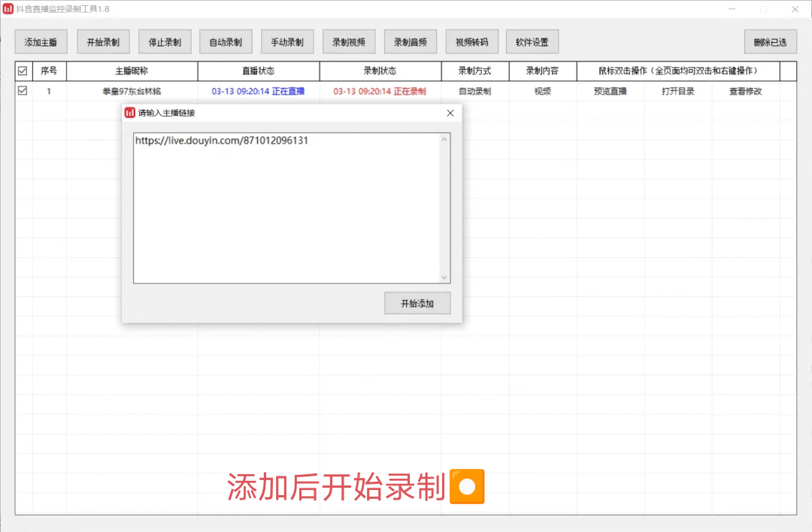Switch to 自动录制 mode

(226, 42)
